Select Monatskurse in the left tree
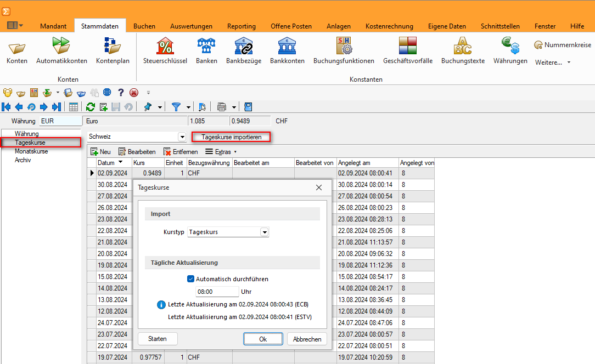The height and width of the screenshot is (364, 595). (31, 151)
